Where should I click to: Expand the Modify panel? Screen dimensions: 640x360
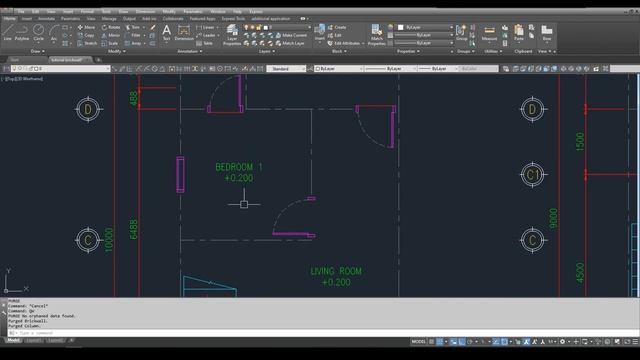(117, 51)
